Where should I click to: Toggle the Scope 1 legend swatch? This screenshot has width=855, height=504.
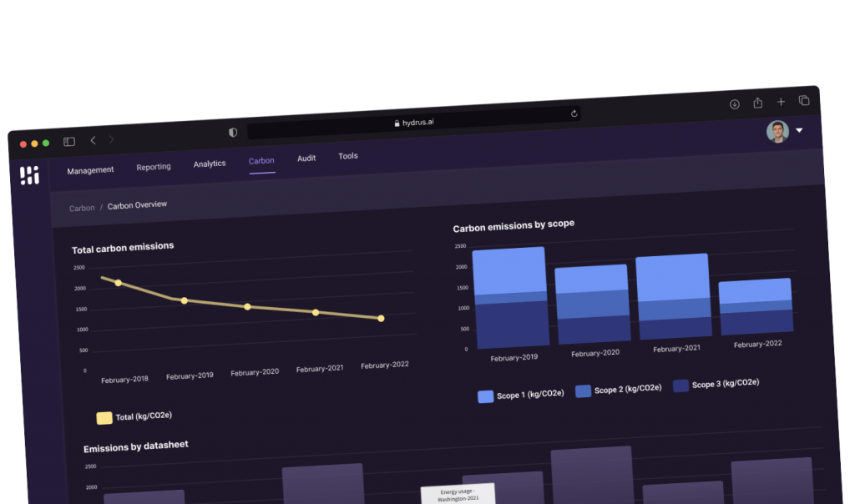click(485, 396)
